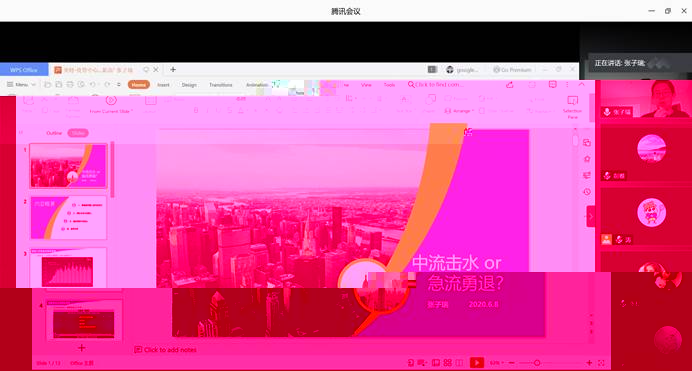Image resolution: width=692 pixels, height=371 pixels.
Task: Toggle to the Outline view
Action: pyautogui.click(x=54, y=133)
